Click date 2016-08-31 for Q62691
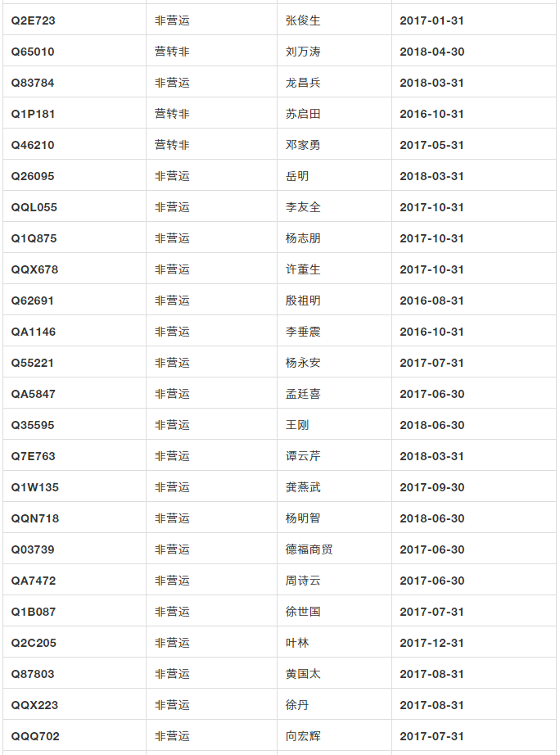Image resolution: width=560 pixels, height=755 pixels. (431, 301)
